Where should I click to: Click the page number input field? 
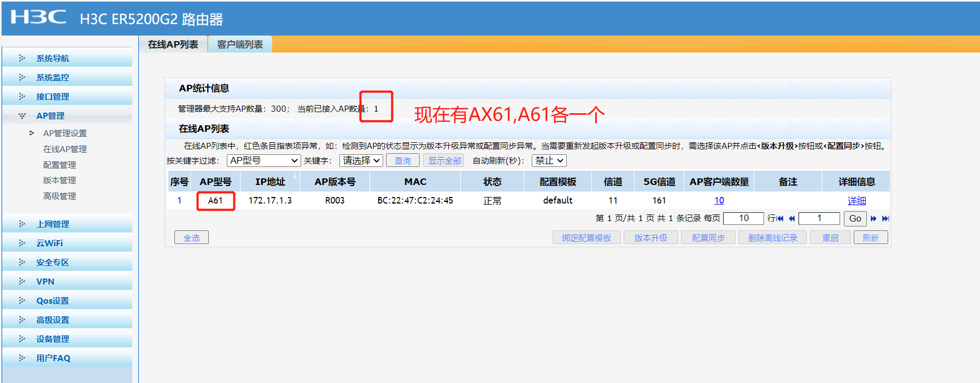[819, 218]
